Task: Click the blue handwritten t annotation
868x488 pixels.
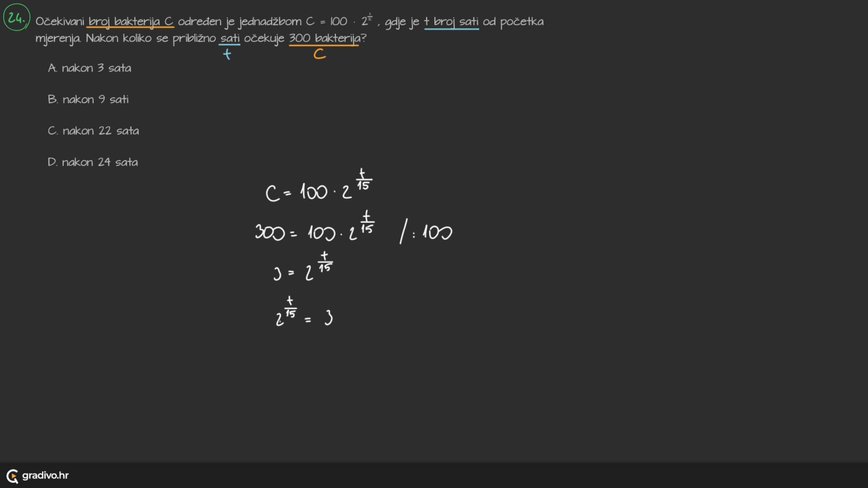Action: click(x=227, y=54)
